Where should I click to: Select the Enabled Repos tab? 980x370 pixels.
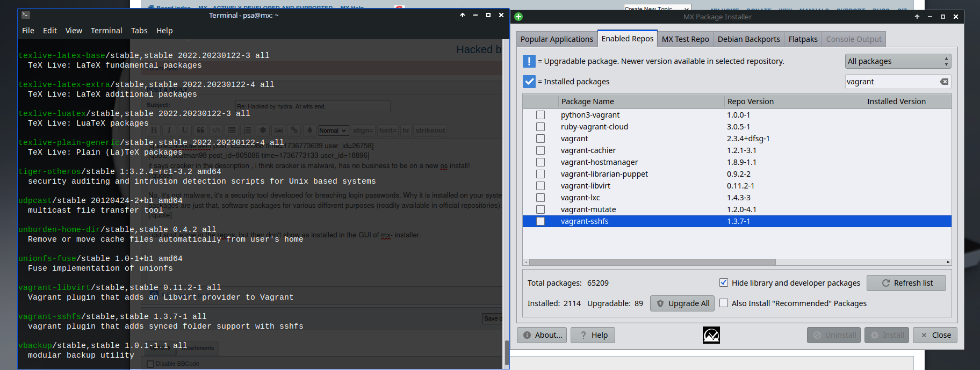[628, 39]
